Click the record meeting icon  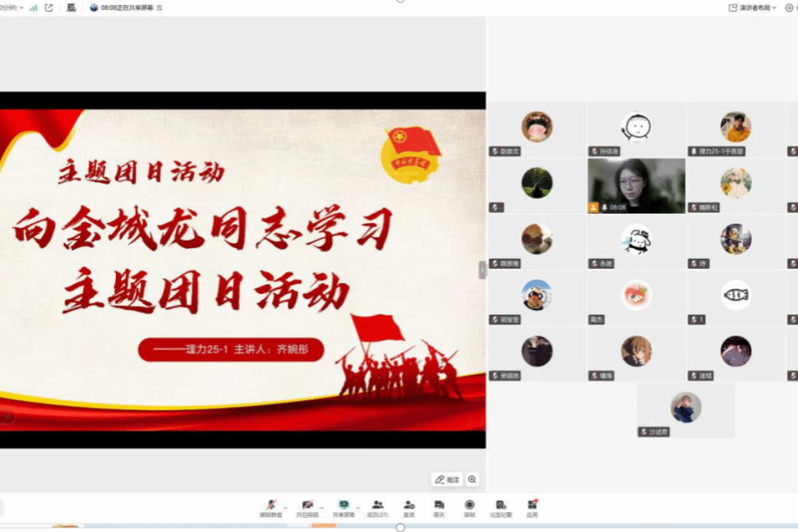point(469,506)
